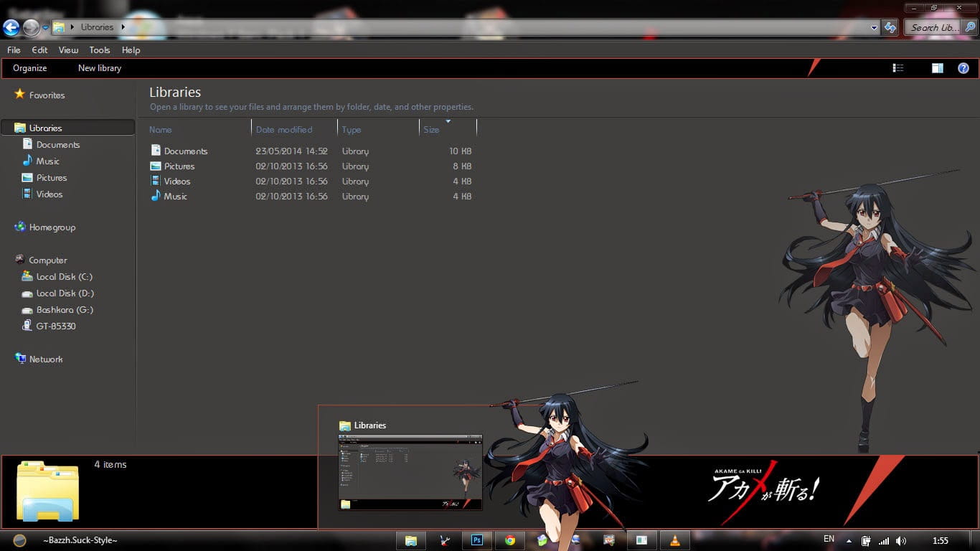
Task: Select Libraries node in navigation pane
Action: 67,128
